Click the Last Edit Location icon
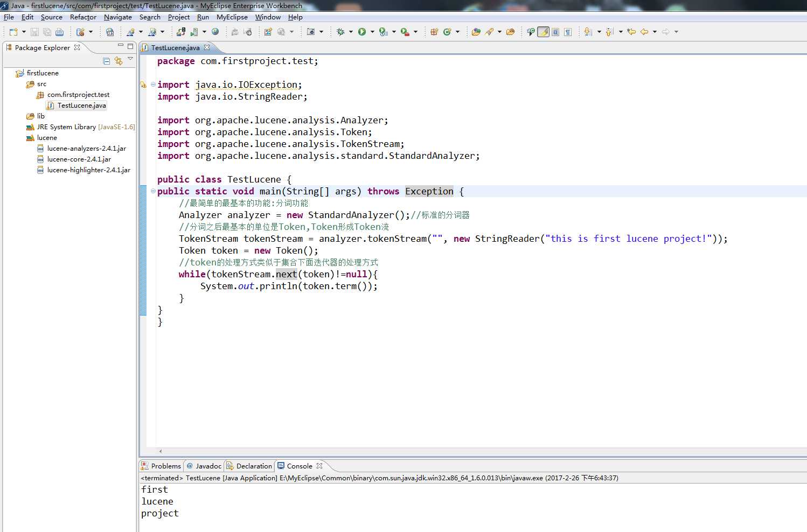 coord(631,32)
